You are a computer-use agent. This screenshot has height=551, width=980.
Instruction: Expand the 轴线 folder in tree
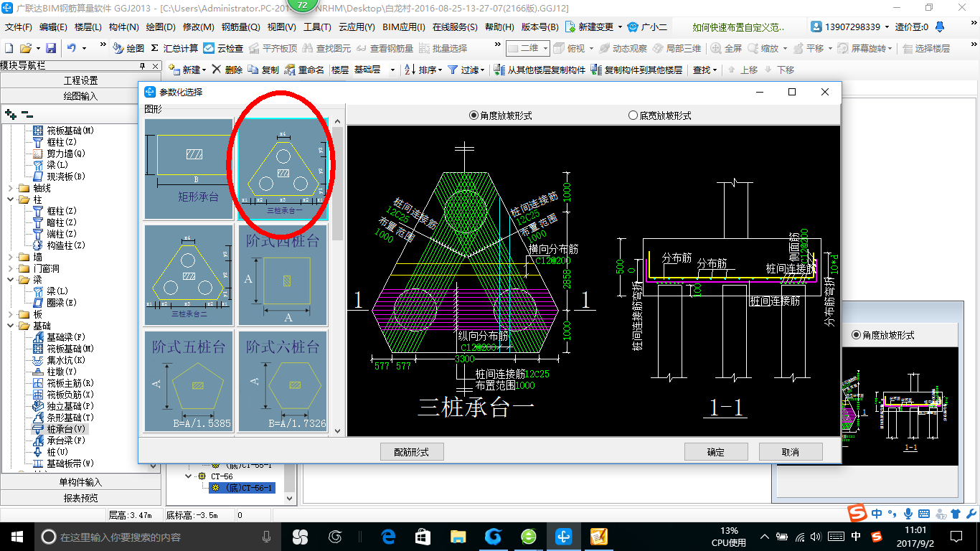10,188
